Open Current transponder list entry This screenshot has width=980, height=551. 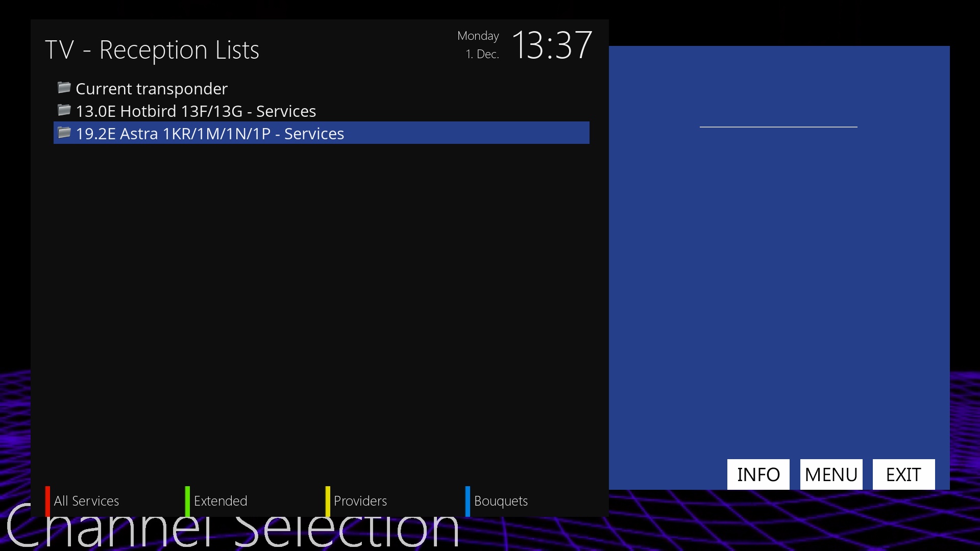tap(152, 89)
